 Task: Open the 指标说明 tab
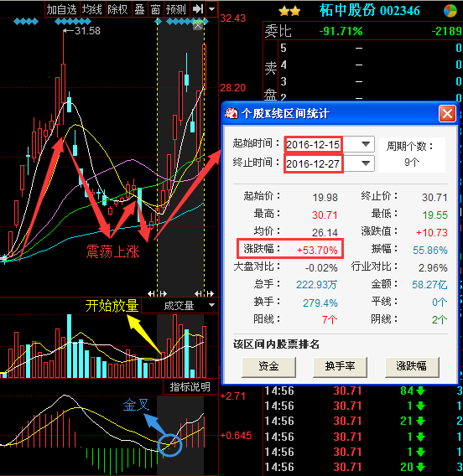[x=190, y=387]
